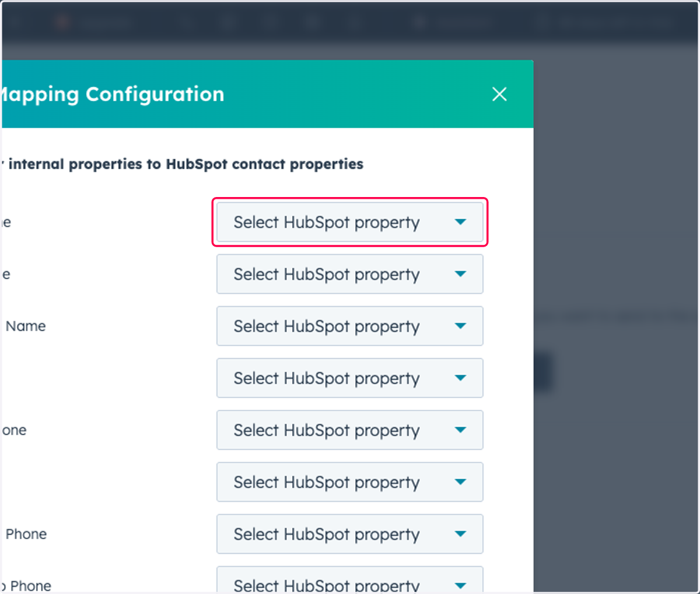The width and height of the screenshot is (700, 594).
Task: Close the Mapping Configuration dialog
Action: point(499,94)
